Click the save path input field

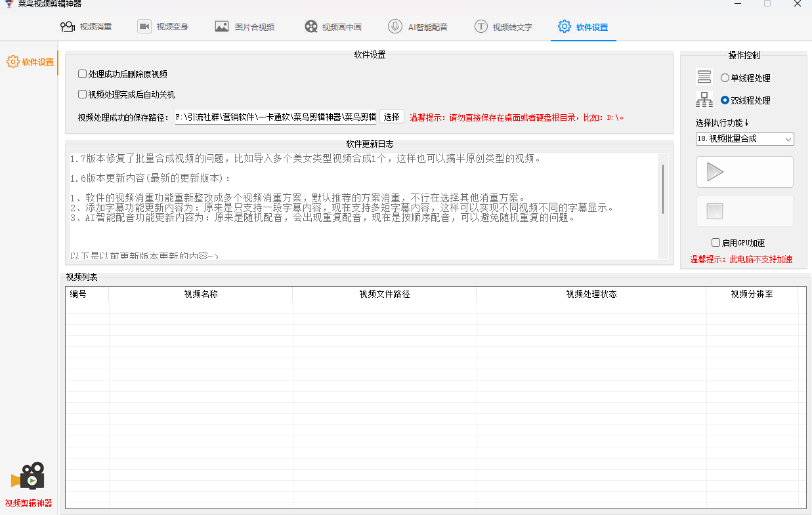coord(275,117)
